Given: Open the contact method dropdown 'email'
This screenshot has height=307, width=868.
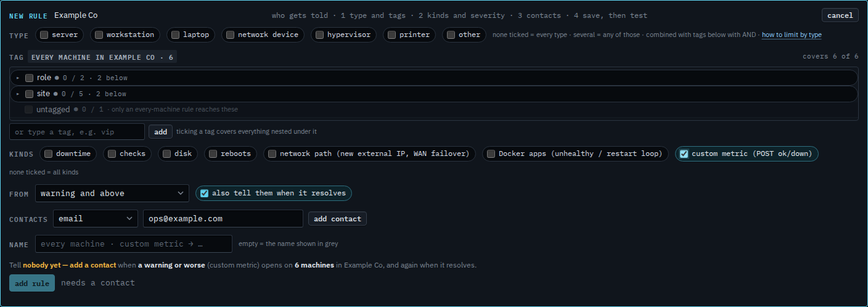Looking at the screenshot, I should (x=95, y=219).
